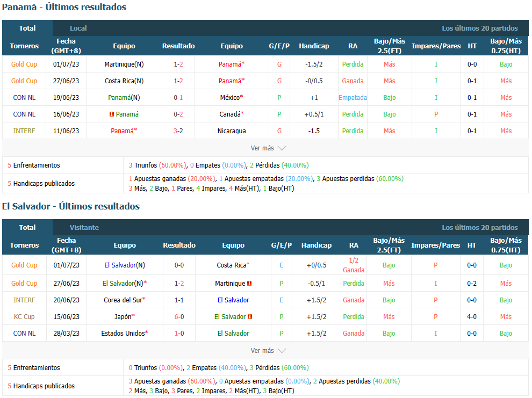Click Estados Unidos team name

(x=123, y=333)
